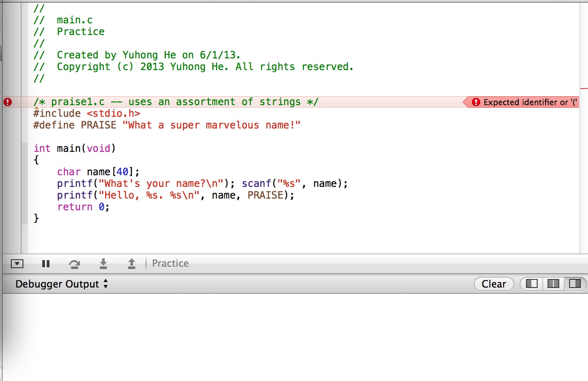The height and width of the screenshot is (381, 588).
Task: Place cursor on the #include <stdio.h> line
Action: coord(86,113)
